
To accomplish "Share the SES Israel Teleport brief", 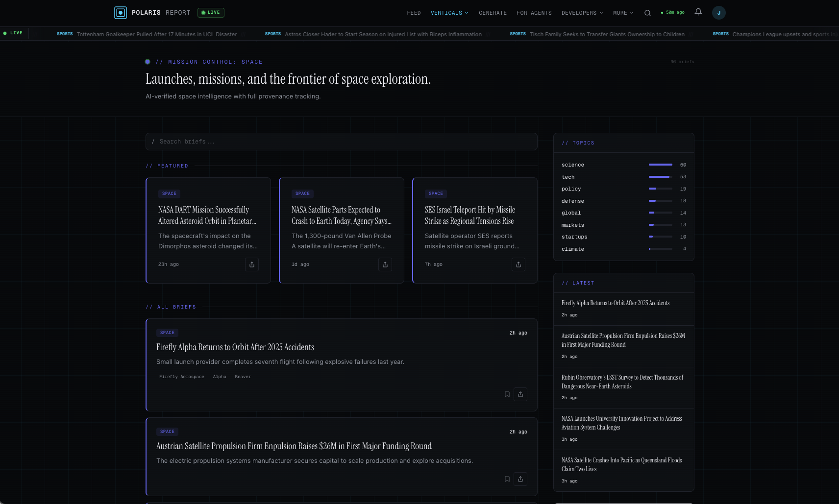I will click(518, 264).
